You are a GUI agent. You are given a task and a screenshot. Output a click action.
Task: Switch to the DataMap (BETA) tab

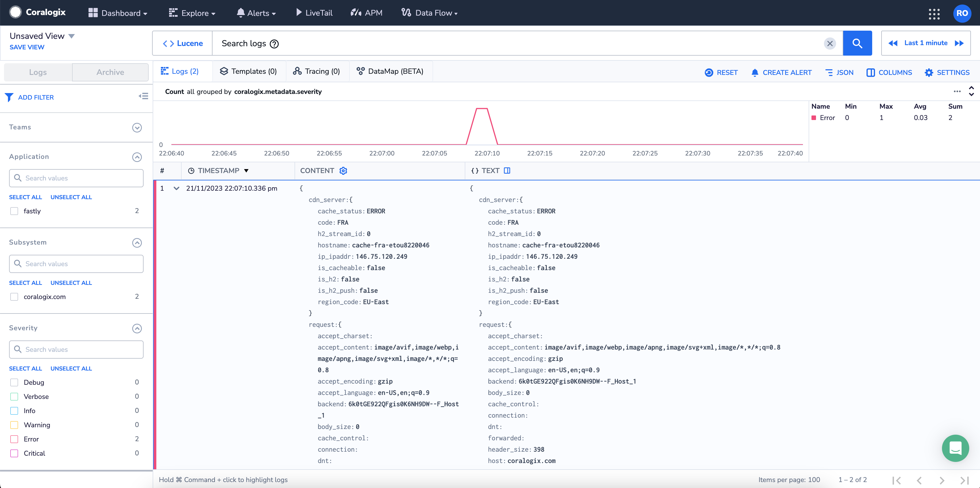pos(390,71)
